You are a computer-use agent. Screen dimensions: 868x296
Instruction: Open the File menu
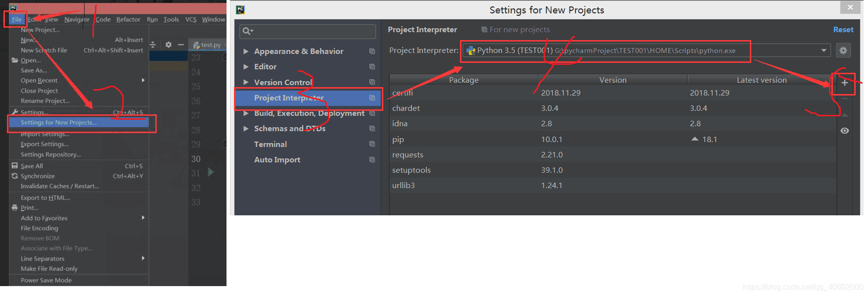(16, 19)
